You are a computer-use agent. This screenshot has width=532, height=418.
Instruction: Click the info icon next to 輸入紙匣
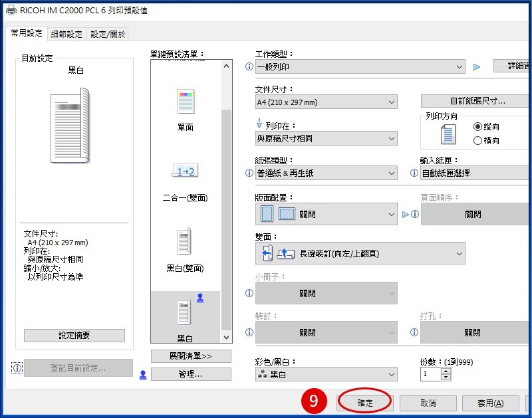(414, 173)
